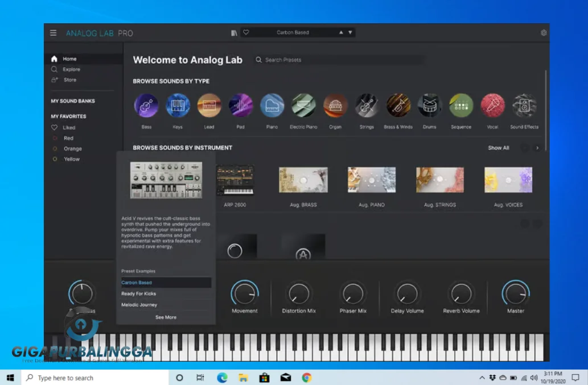Select ARP 2600 instrument
Screen dimensions: 588x385
click(235, 180)
